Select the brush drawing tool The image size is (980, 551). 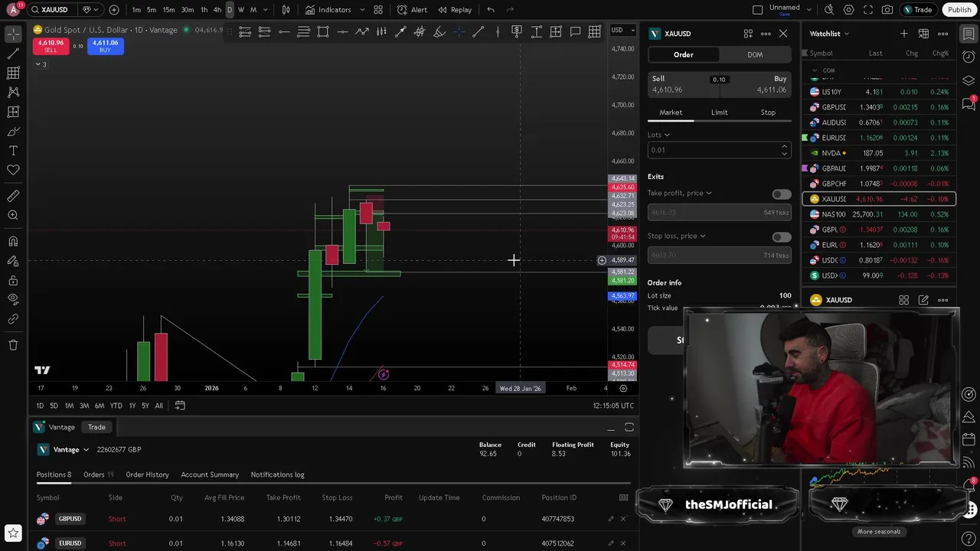coord(13,131)
